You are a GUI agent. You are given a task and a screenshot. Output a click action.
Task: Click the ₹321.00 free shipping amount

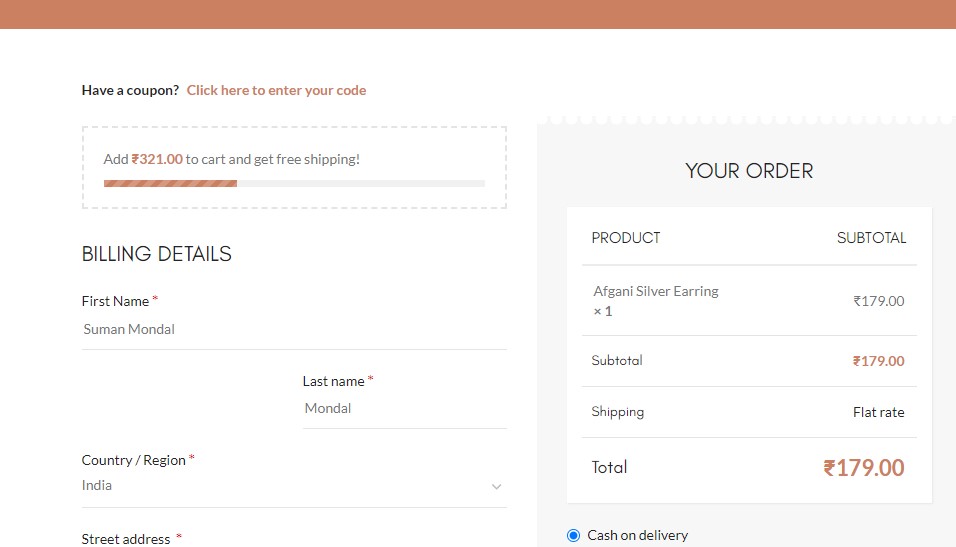point(157,159)
